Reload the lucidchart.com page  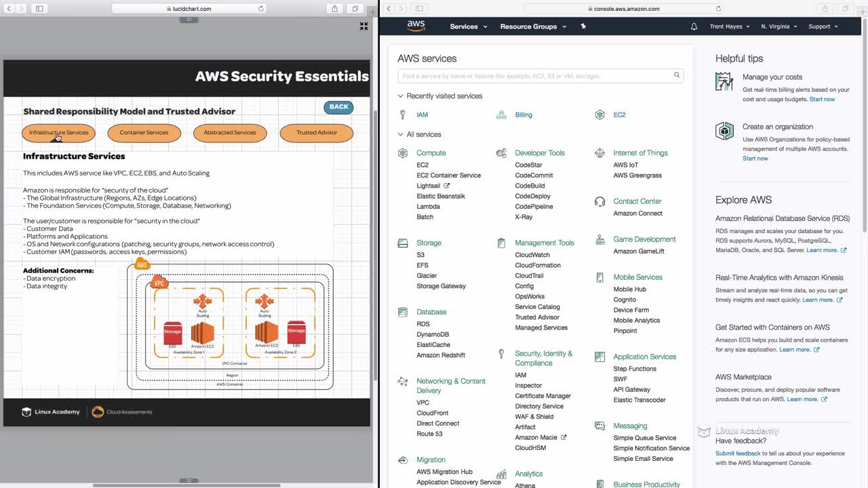[261, 9]
